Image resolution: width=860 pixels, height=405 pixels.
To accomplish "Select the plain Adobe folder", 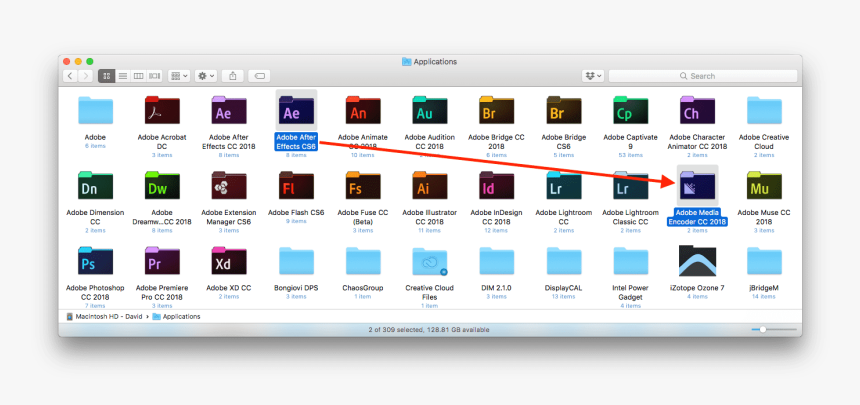I will point(95,110).
